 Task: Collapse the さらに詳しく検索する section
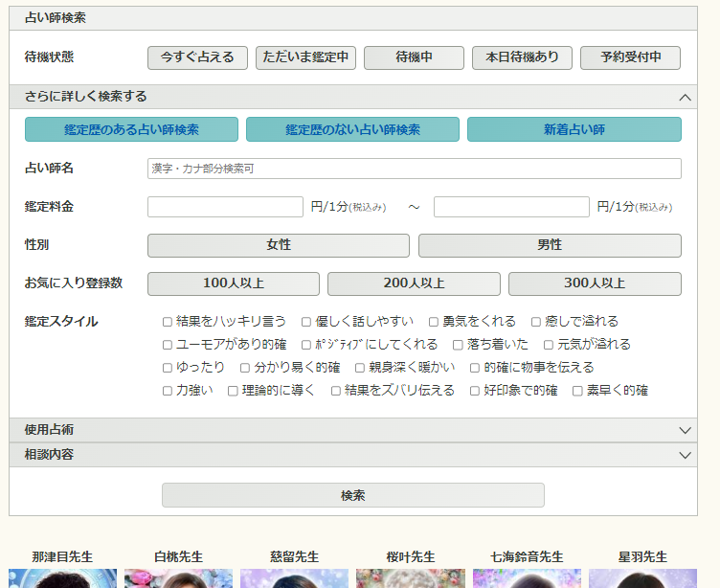pos(684,97)
